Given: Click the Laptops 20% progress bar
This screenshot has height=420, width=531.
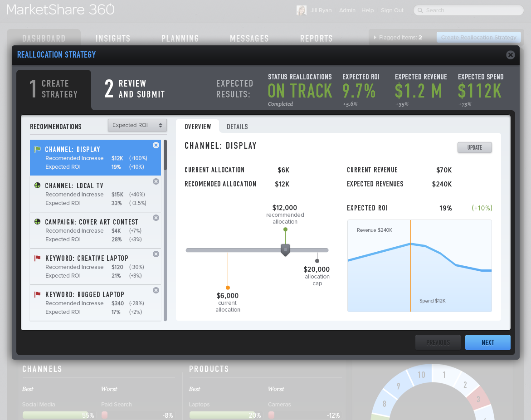Looking at the screenshot, I should tap(225, 415).
